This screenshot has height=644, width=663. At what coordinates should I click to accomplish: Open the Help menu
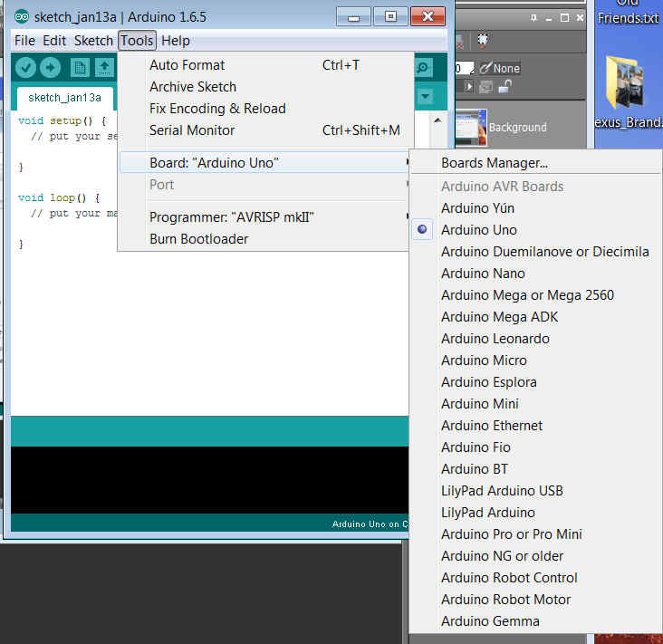(x=176, y=41)
